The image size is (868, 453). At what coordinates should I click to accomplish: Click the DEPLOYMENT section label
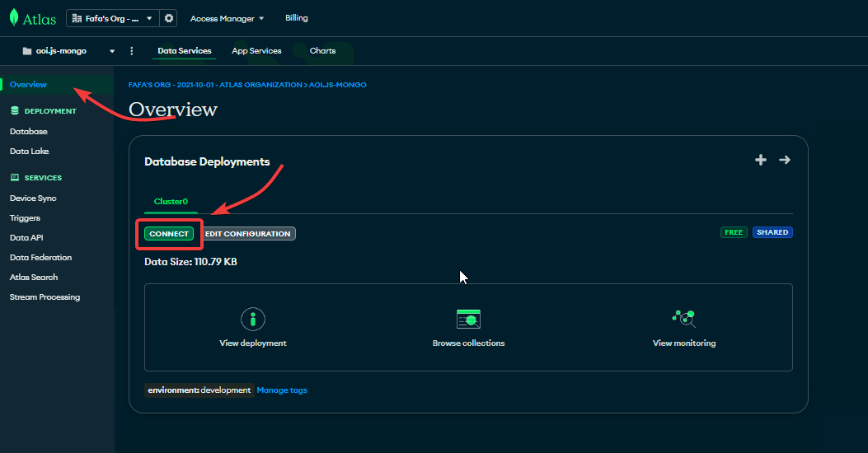click(50, 111)
